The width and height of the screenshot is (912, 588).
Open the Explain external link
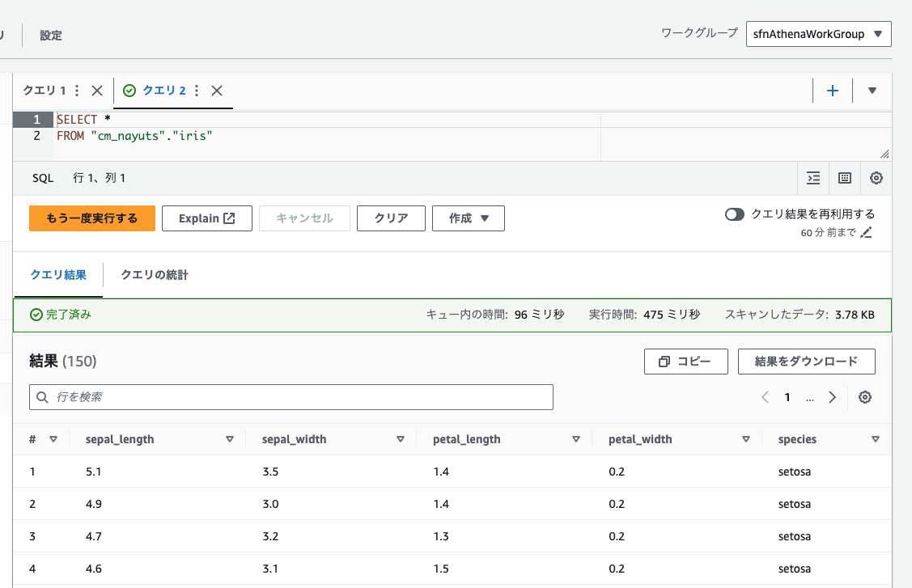tap(206, 218)
